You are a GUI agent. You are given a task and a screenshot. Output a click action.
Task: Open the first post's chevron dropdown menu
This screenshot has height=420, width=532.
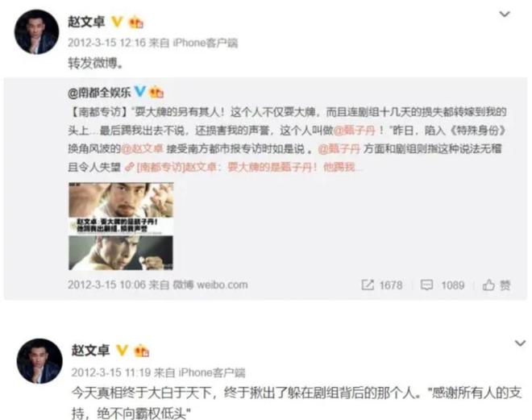pyautogui.click(x=505, y=15)
